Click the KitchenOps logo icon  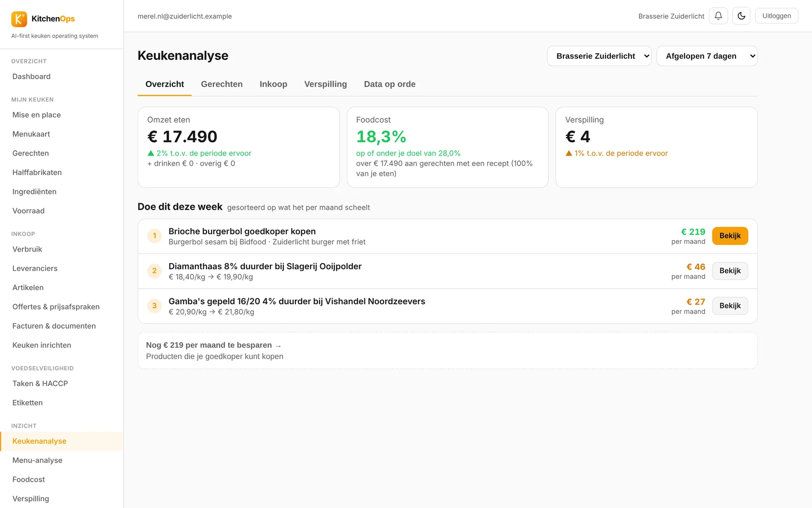[x=19, y=19]
